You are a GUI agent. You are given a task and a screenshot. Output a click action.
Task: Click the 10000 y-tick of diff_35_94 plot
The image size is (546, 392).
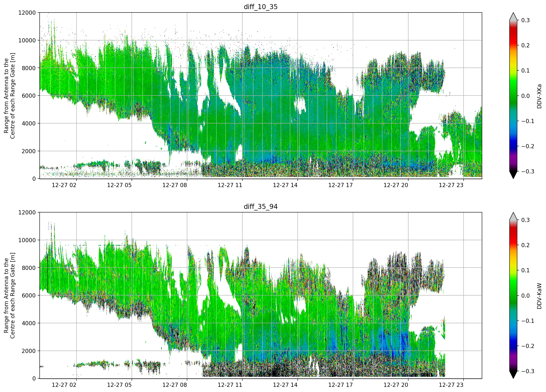pos(27,240)
